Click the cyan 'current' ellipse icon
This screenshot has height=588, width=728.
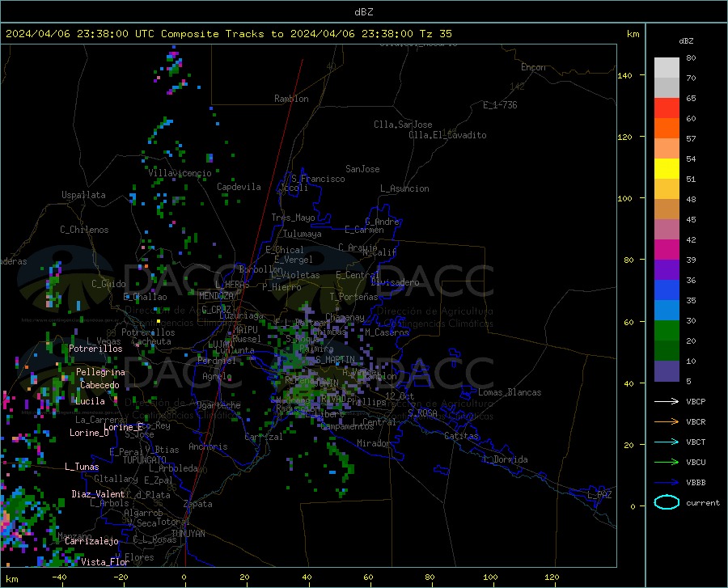pos(667,502)
